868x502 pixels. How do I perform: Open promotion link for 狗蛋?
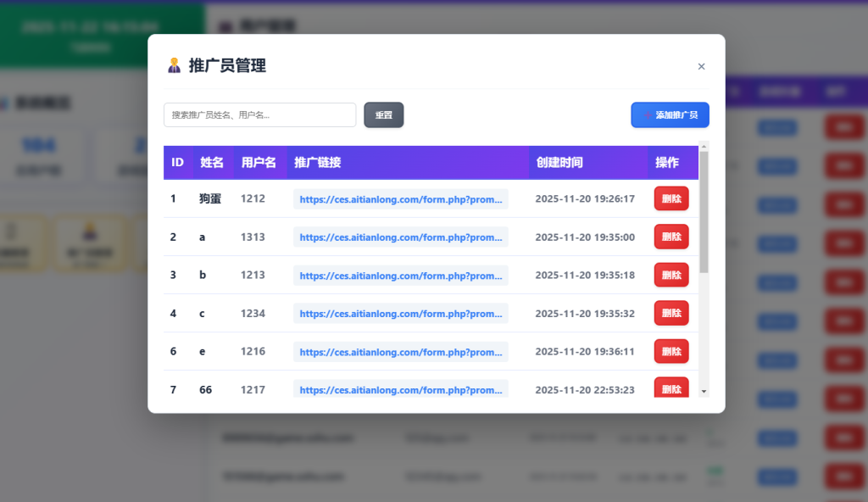tap(401, 198)
